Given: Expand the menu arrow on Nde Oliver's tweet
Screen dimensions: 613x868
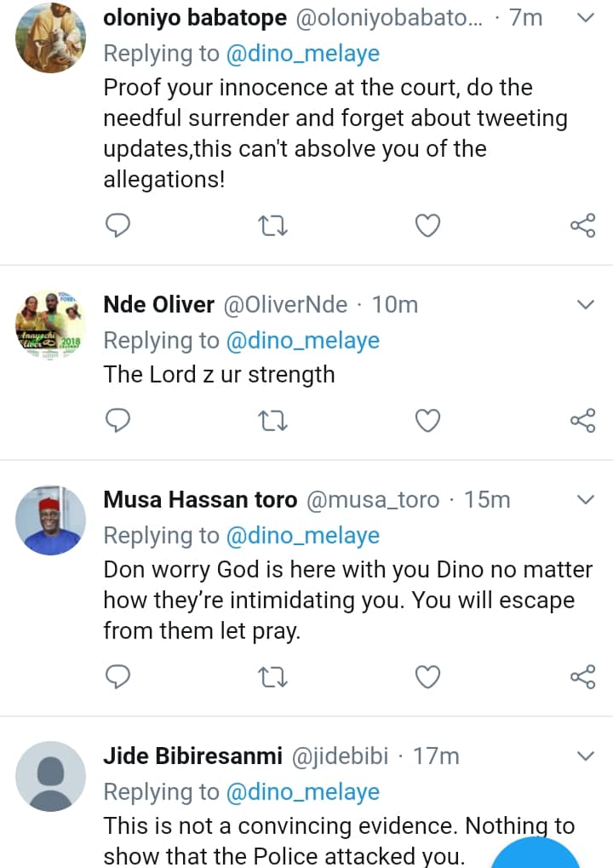Looking at the screenshot, I should pos(586,305).
